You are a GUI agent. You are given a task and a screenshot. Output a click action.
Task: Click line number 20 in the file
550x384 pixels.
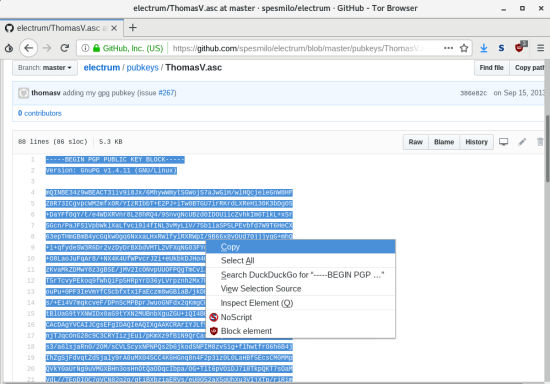coord(31,369)
